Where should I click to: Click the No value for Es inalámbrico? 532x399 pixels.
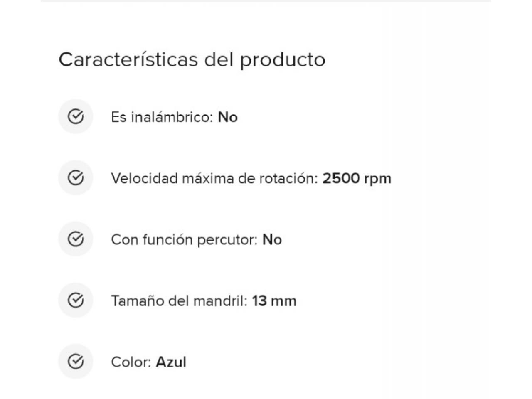point(228,117)
